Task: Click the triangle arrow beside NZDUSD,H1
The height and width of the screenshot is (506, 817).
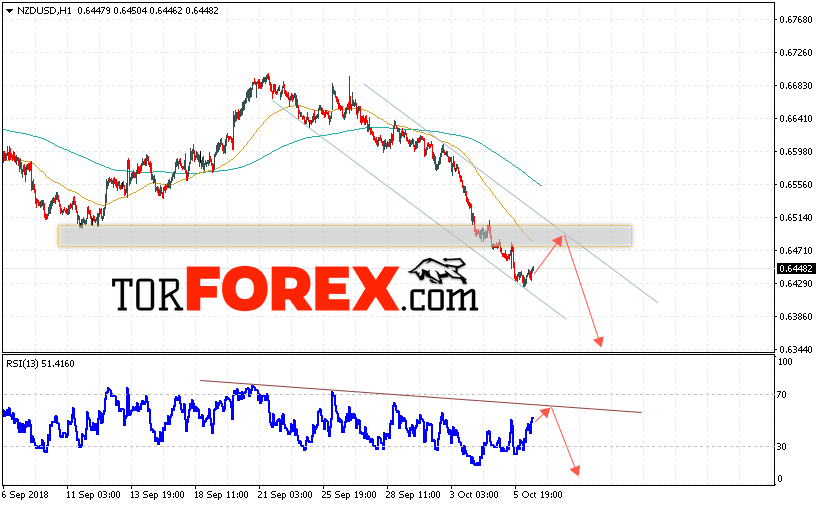Action: coord(9,11)
